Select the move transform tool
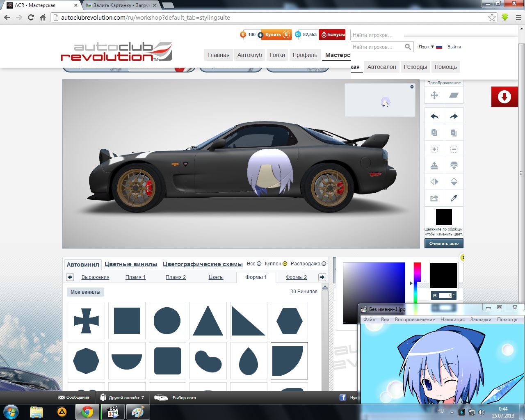The image size is (525, 420). tap(434, 95)
